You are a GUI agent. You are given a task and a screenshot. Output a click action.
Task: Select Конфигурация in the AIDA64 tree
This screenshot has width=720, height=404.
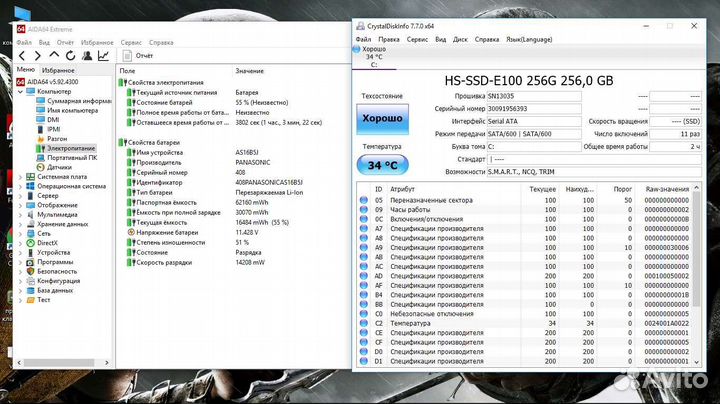click(59, 281)
